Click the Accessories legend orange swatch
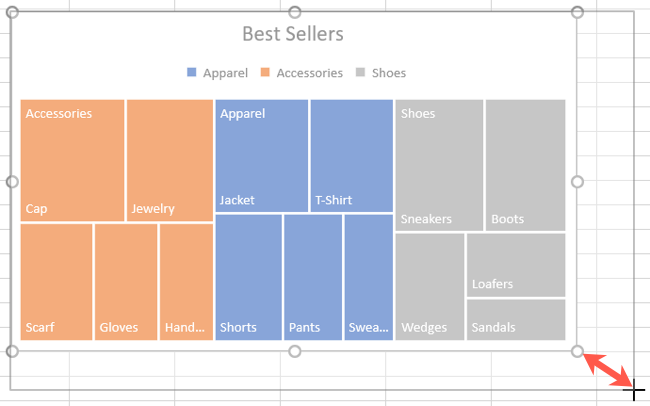Image resolution: width=650 pixels, height=406 pixels. (266, 73)
